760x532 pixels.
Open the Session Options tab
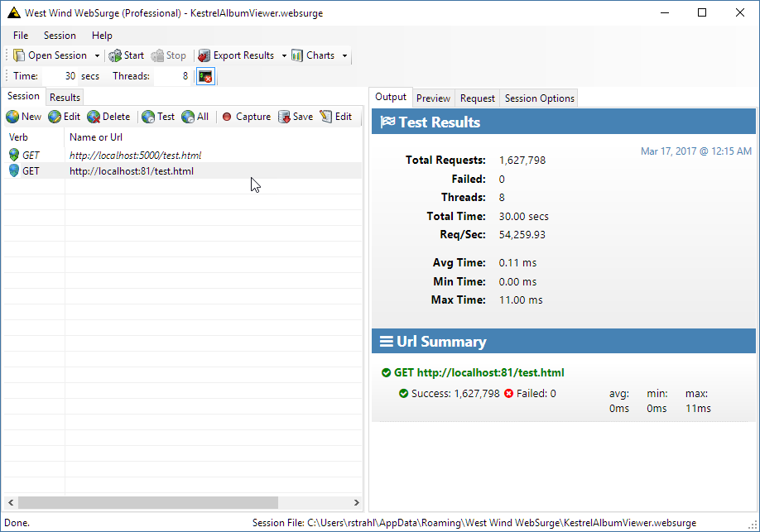tap(540, 98)
